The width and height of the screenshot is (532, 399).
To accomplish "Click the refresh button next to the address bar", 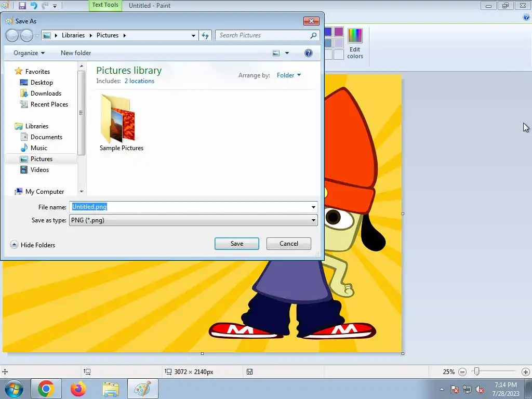I will pos(205,35).
